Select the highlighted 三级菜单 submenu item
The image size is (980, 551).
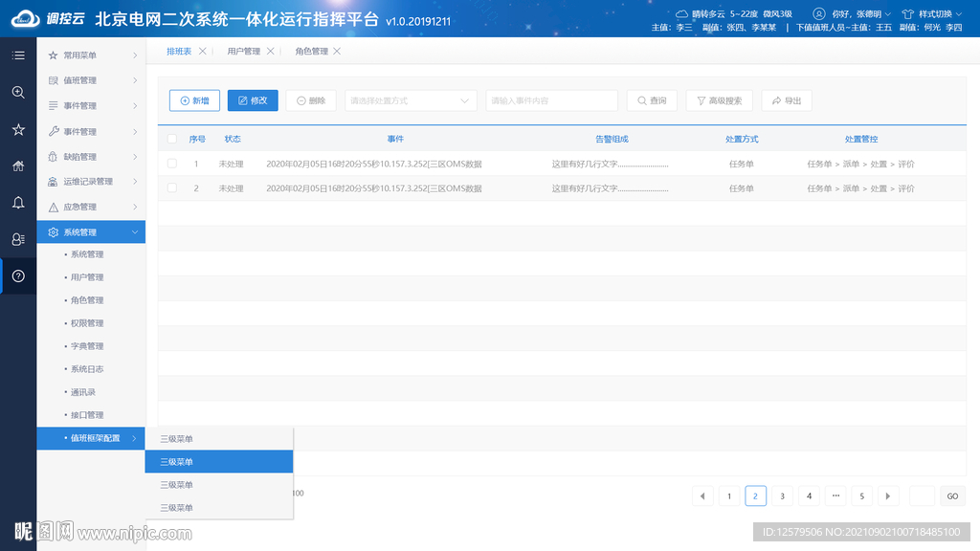(x=218, y=462)
